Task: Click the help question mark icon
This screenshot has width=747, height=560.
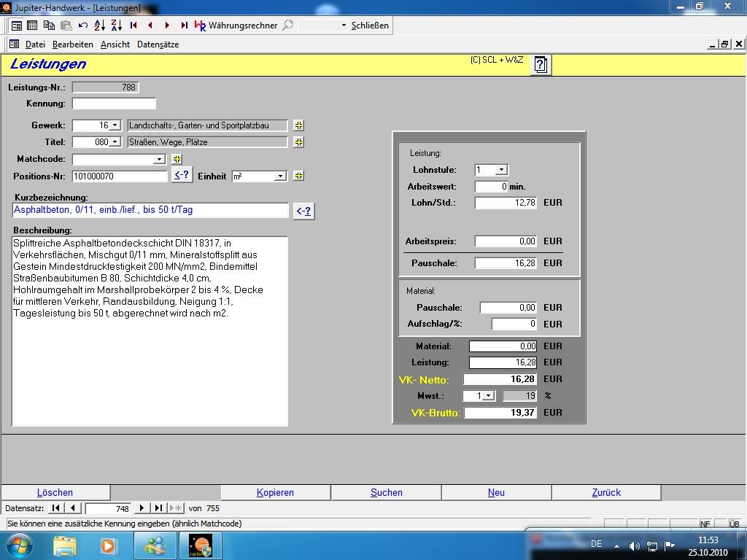Action: [x=540, y=65]
